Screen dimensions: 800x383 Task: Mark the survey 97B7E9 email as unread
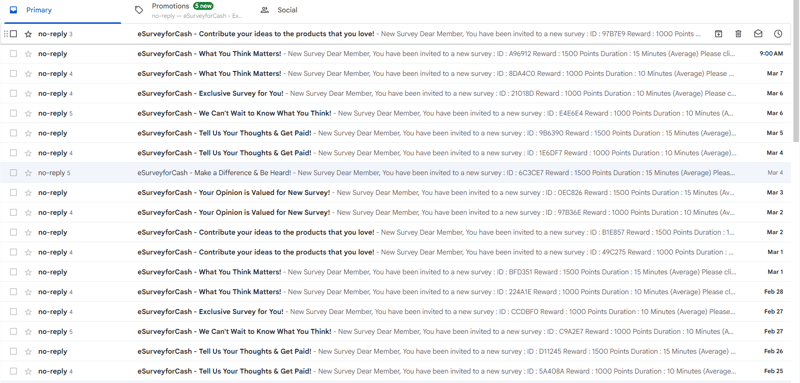758,34
